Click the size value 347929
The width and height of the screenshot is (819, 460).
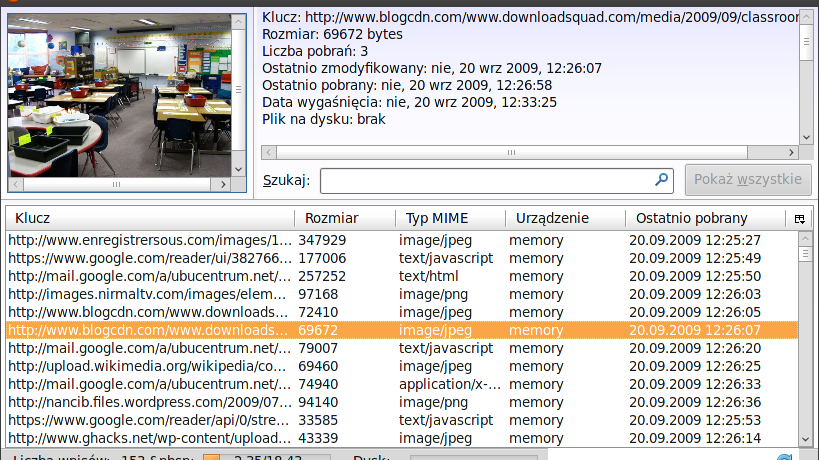[x=322, y=240]
